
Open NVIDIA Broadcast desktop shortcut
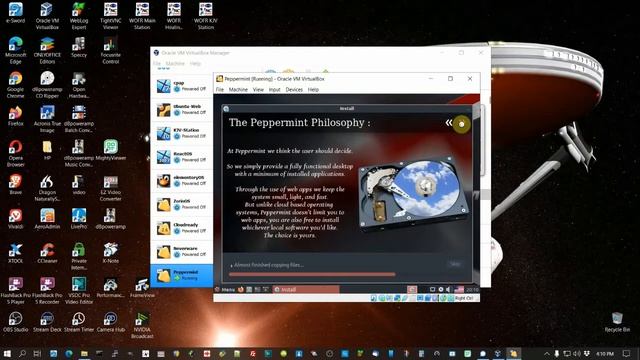point(142,325)
